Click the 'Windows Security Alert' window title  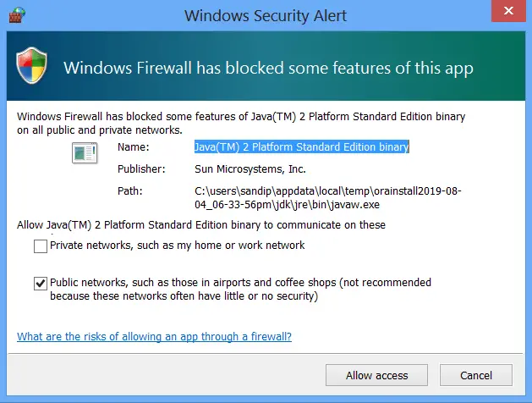tap(266, 14)
